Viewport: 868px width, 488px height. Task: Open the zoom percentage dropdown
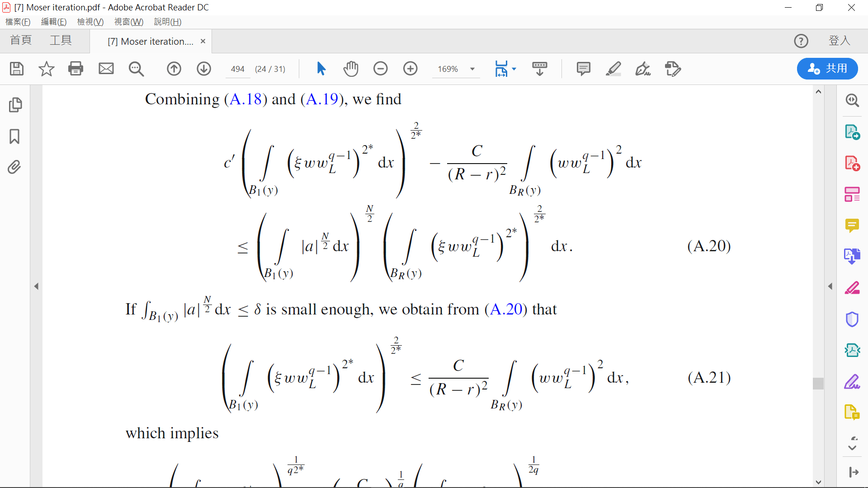pos(472,69)
